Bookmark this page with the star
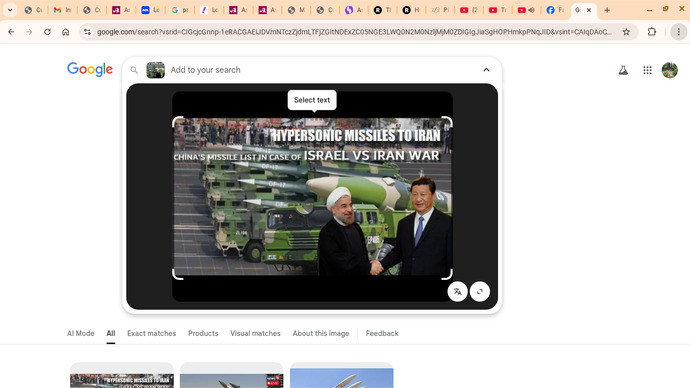690x388 pixels. pos(626,32)
